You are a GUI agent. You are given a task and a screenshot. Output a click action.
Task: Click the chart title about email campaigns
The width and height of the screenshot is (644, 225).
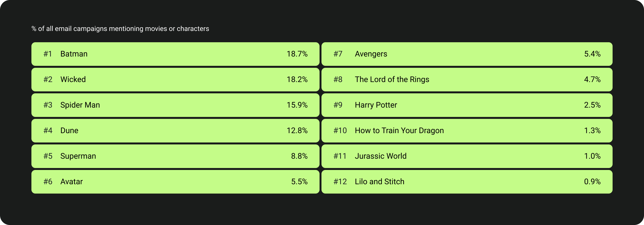click(120, 29)
